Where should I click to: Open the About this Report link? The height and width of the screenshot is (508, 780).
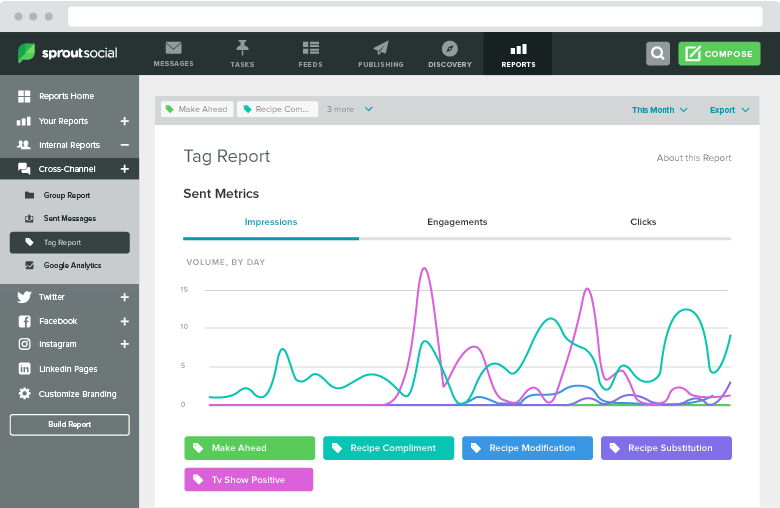tap(693, 158)
